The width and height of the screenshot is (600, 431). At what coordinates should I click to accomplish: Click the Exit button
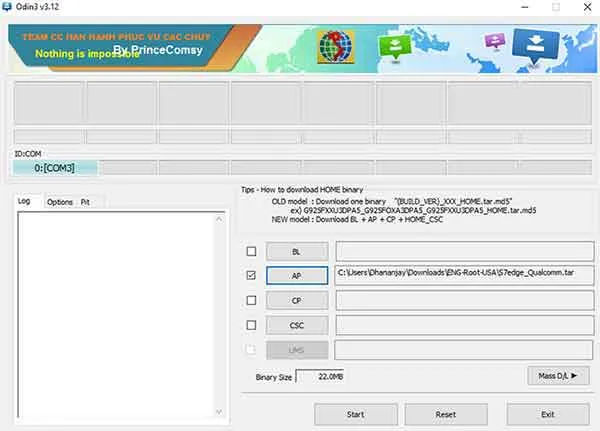[x=547, y=413]
